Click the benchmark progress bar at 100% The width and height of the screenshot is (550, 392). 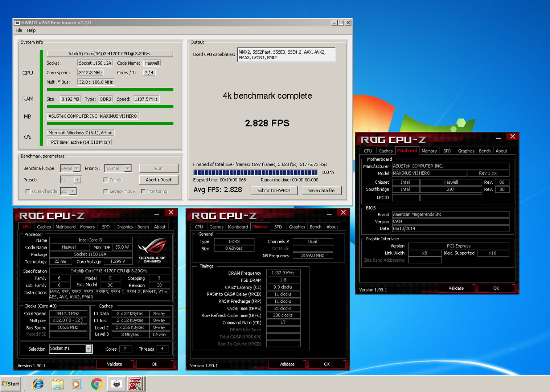click(256, 172)
